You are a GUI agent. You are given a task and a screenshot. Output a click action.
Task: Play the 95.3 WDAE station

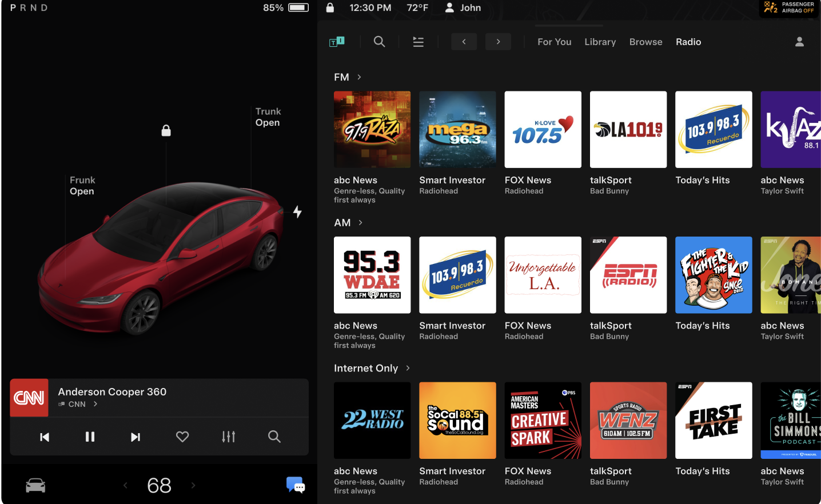pos(372,275)
